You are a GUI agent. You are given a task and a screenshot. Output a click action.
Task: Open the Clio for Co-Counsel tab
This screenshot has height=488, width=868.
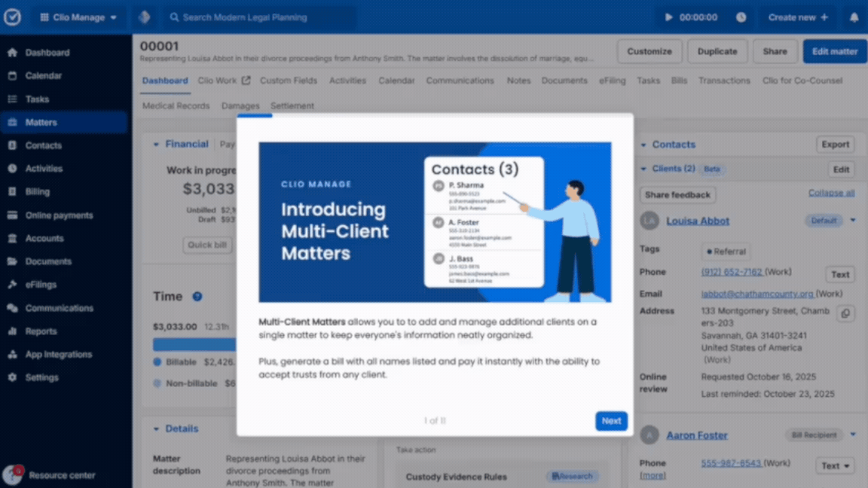(x=802, y=81)
